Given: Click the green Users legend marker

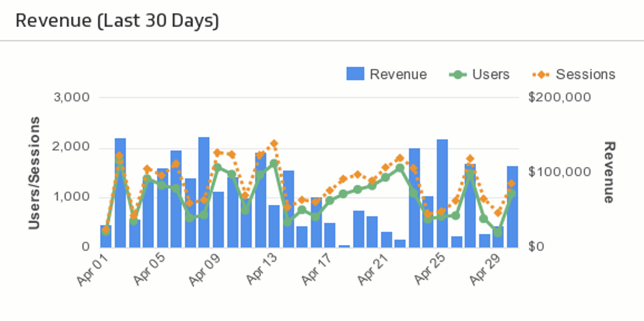Looking at the screenshot, I should [x=458, y=75].
